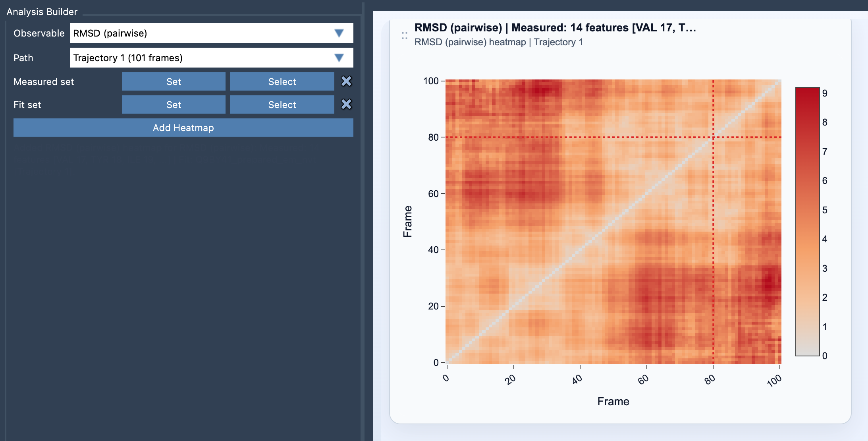Remove the Fit set via its X icon

[x=345, y=104]
